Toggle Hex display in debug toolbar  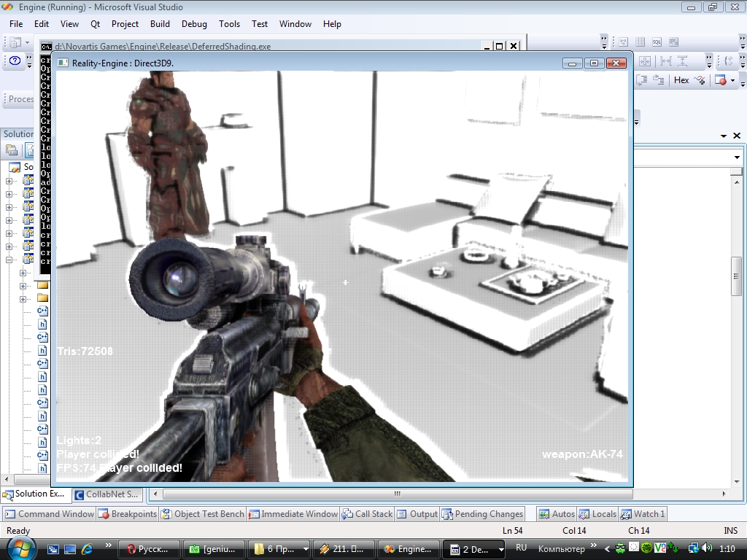tap(681, 80)
